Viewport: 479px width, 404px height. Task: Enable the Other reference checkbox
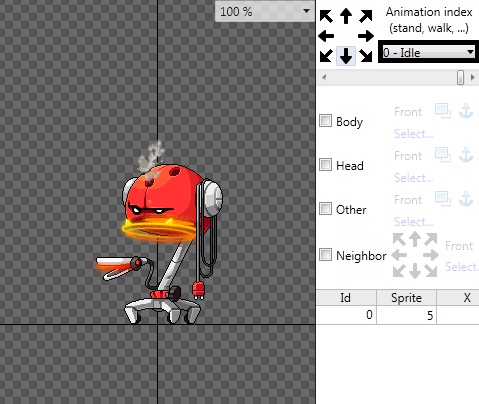click(325, 209)
